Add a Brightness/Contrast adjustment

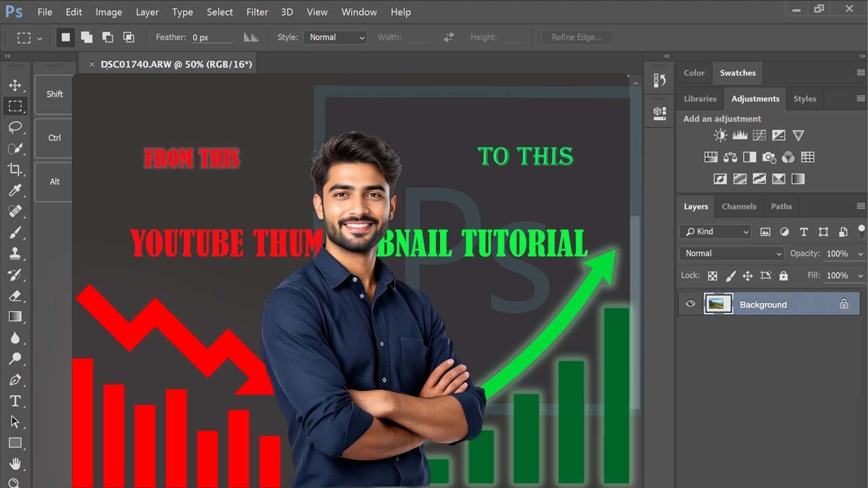(720, 136)
